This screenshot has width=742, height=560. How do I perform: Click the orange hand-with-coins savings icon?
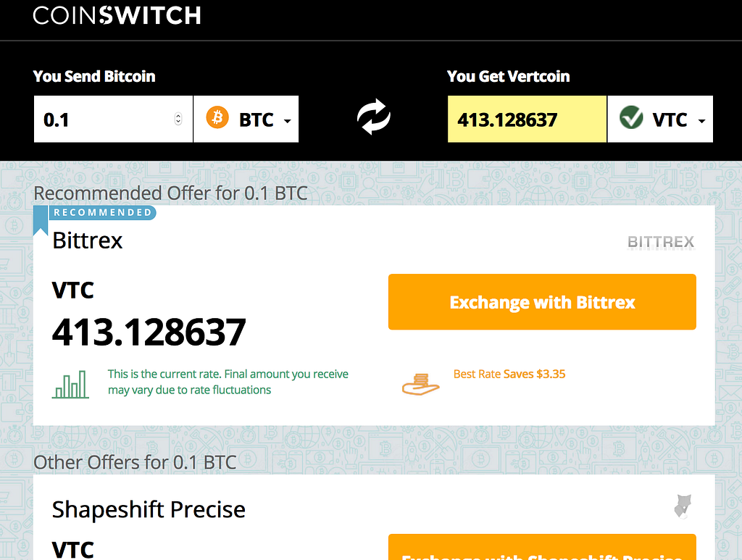pos(421,383)
